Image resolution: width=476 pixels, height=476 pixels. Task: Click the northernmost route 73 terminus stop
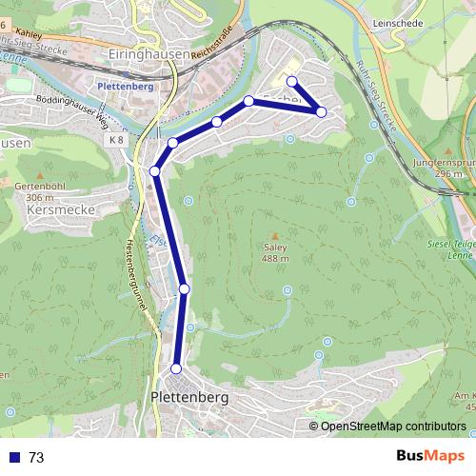[x=291, y=82]
